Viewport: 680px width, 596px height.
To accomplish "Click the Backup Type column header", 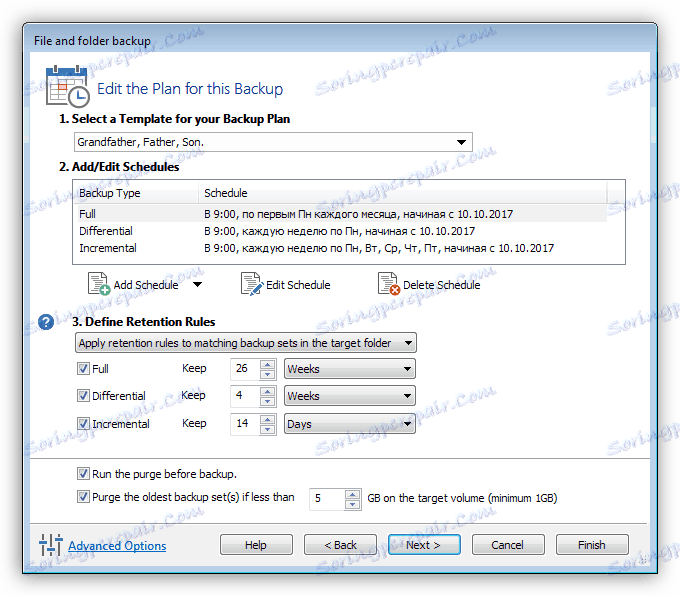I will click(x=136, y=193).
